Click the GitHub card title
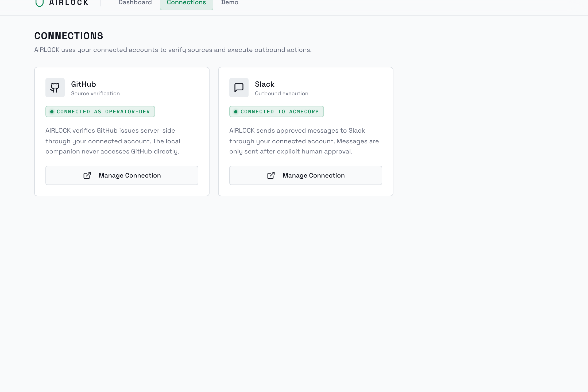The image size is (588, 392). (x=83, y=84)
